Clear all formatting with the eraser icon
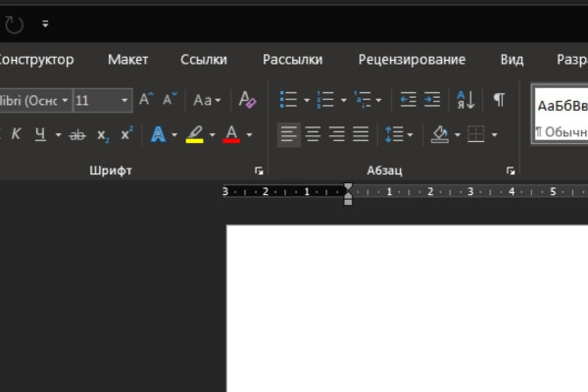The image size is (588, 392). 247,100
